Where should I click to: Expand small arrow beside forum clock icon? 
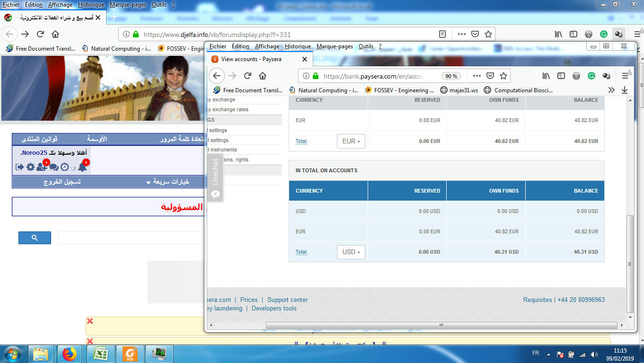coord(73,168)
